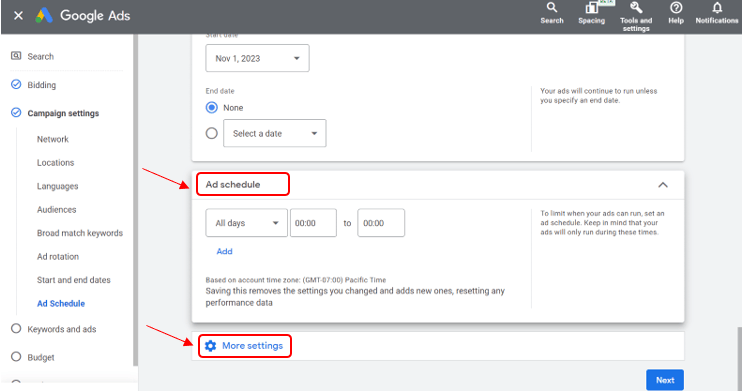This screenshot has height=391, width=743.
Task: Open the All days dropdown
Action: coord(246,223)
